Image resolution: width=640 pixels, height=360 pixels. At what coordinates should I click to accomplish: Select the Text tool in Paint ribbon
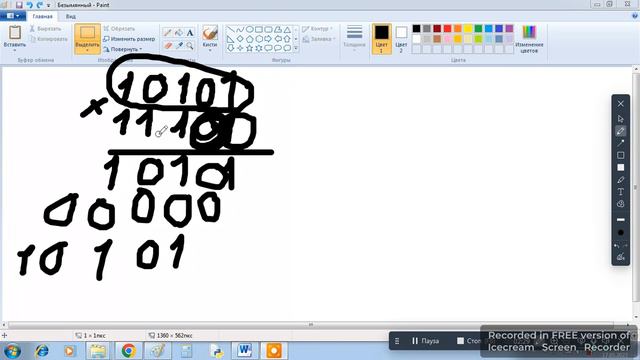coord(190,33)
